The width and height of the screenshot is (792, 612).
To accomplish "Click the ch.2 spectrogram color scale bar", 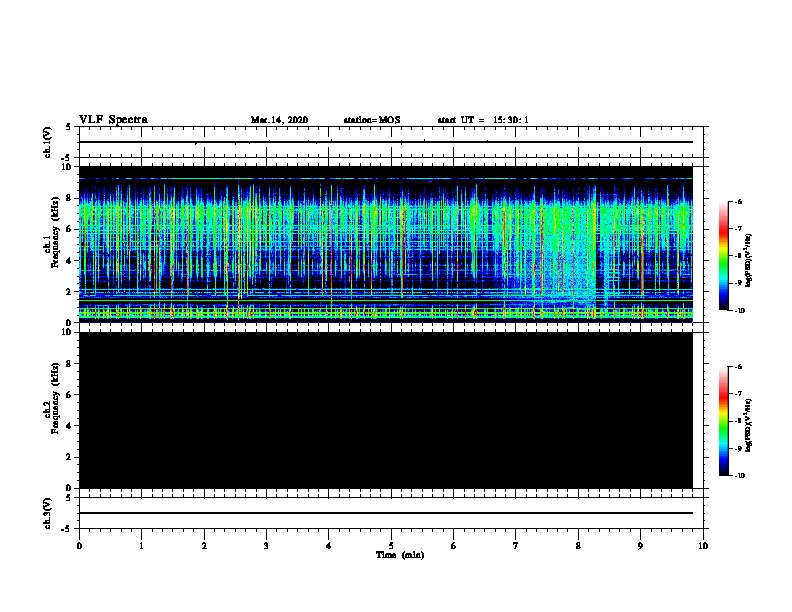I will pos(724,421).
